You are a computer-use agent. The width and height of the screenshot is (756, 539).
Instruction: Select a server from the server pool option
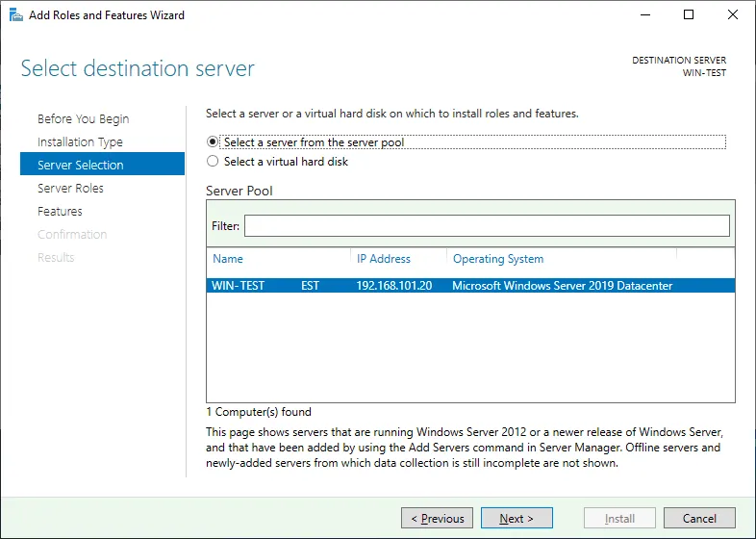[213, 142]
